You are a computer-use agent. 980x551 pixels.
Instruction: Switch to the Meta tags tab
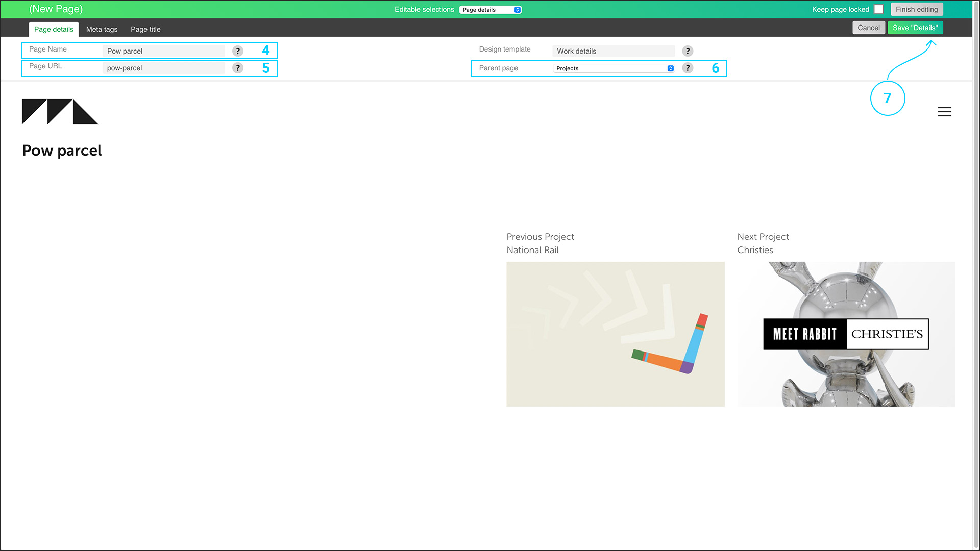102,29
